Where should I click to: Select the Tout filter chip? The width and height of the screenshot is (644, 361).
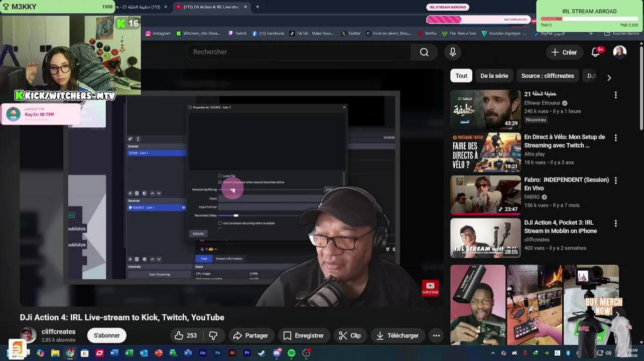461,76
